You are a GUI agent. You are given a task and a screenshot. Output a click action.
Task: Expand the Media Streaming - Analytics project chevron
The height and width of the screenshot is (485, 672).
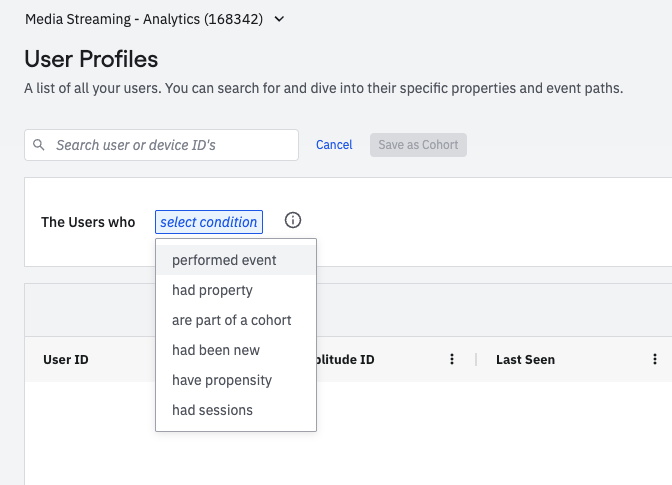(x=278, y=19)
